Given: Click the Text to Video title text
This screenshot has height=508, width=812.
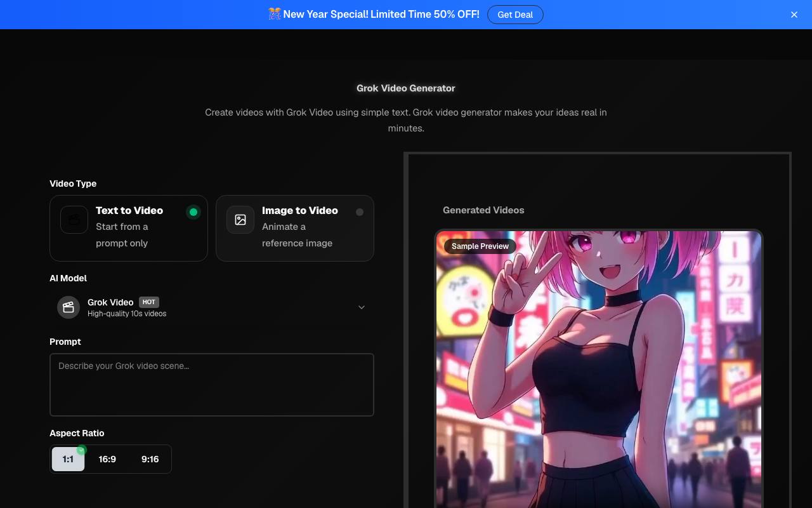Looking at the screenshot, I should [x=129, y=210].
